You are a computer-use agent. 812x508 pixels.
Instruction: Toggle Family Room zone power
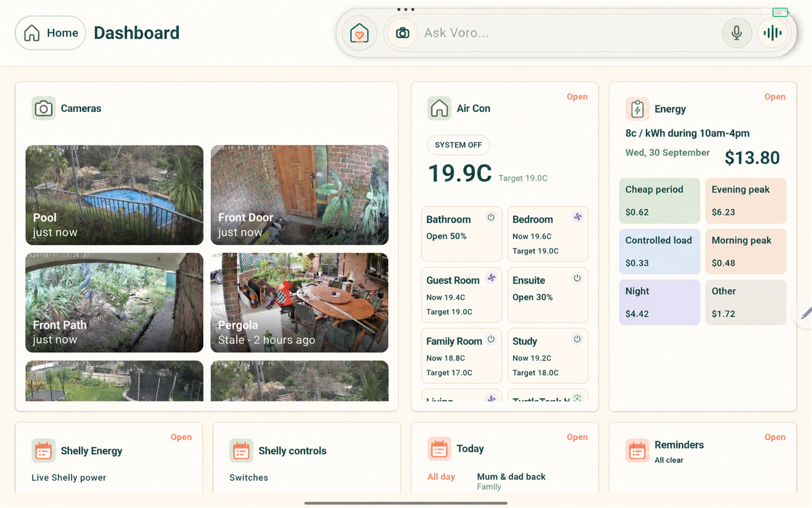(x=491, y=339)
